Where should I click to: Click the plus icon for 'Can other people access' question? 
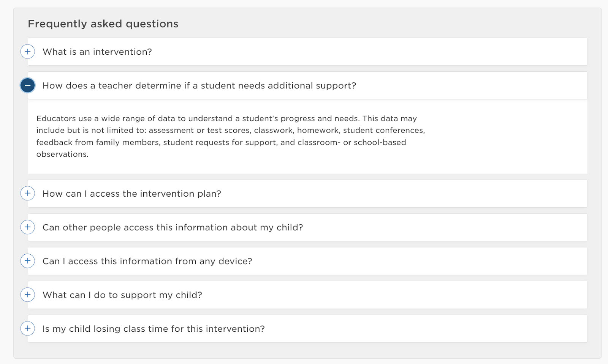pyautogui.click(x=28, y=227)
